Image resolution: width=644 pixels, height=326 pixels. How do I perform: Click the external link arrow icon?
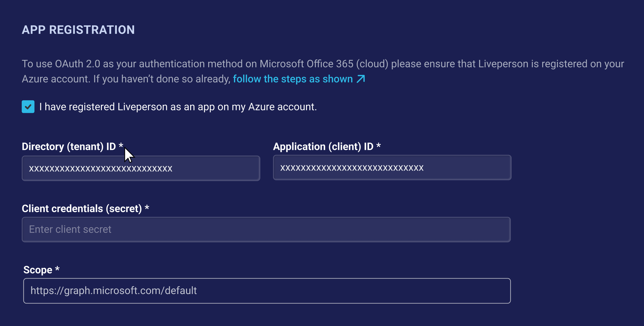click(x=361, y=79)
